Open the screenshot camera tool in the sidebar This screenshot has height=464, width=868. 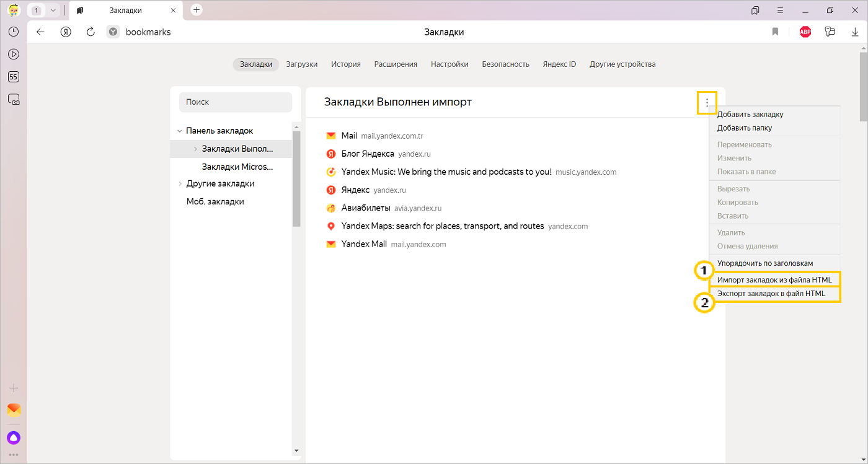(13, 99)
